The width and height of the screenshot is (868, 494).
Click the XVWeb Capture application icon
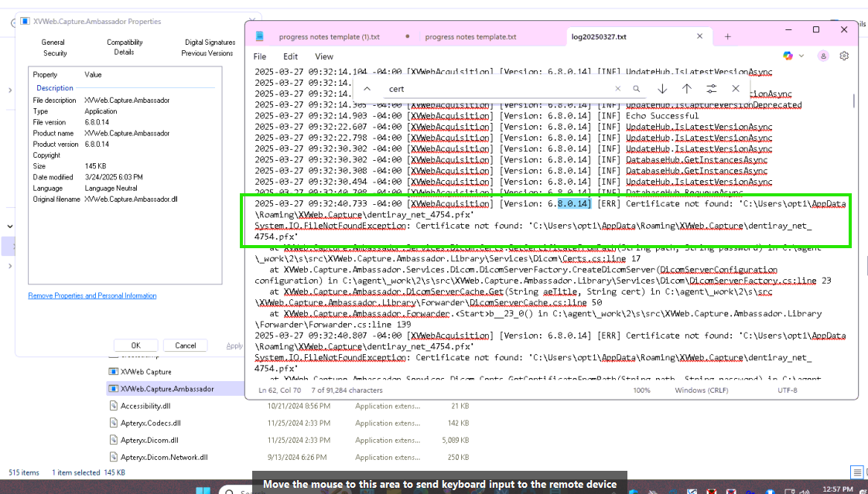[x=113, y=372]
